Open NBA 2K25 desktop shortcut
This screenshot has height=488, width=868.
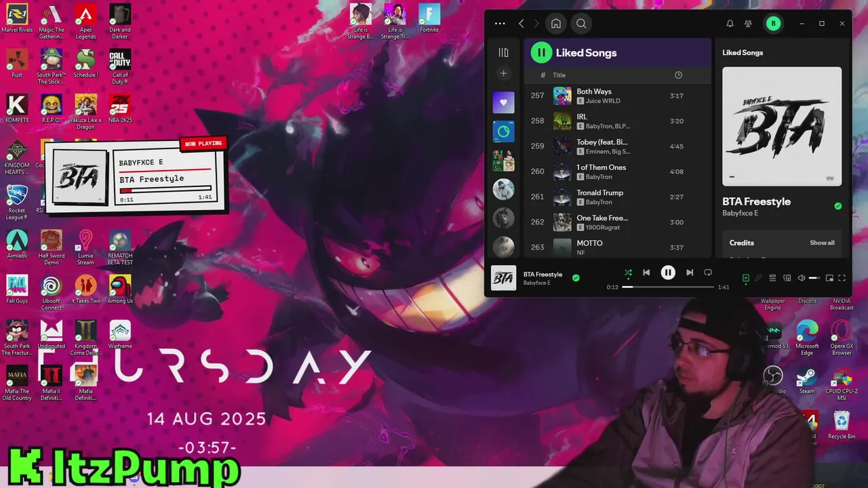(x=120, y=109)
